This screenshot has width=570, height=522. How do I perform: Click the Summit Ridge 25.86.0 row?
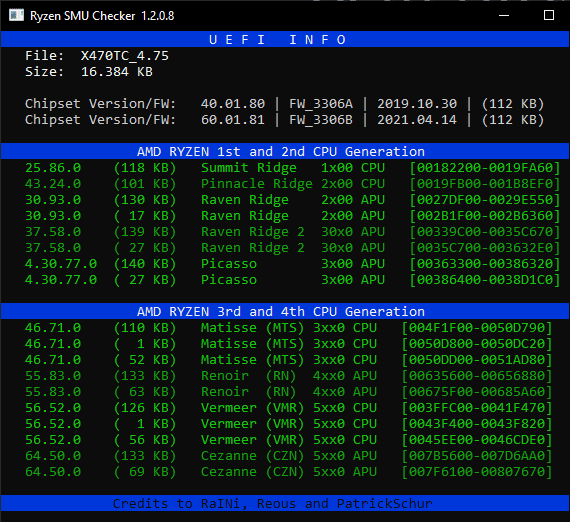(292, 168)
